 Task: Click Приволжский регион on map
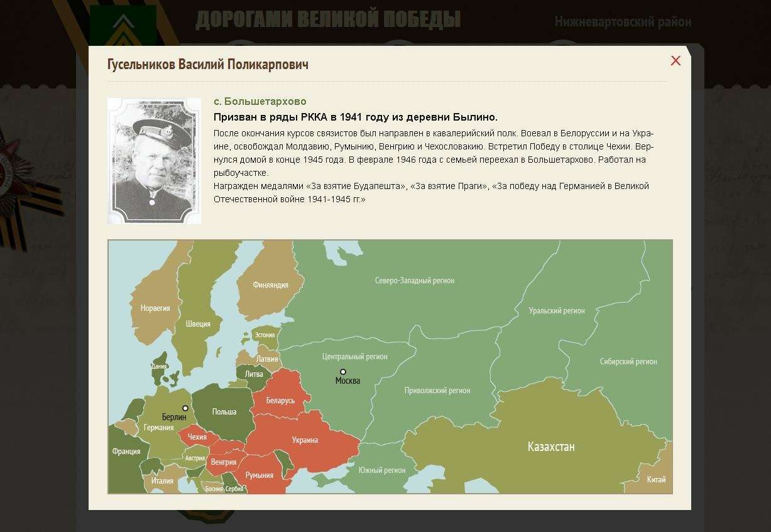tap(437, 390)
